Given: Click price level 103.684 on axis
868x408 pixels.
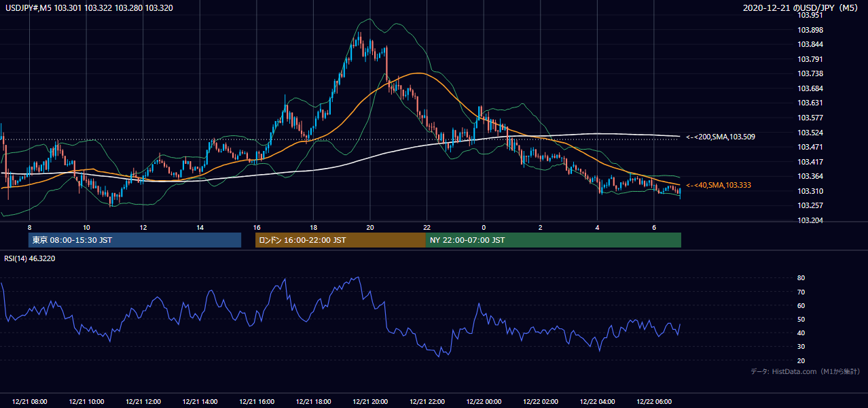Looking at the screenshot, I should click(x=810, y=88).
